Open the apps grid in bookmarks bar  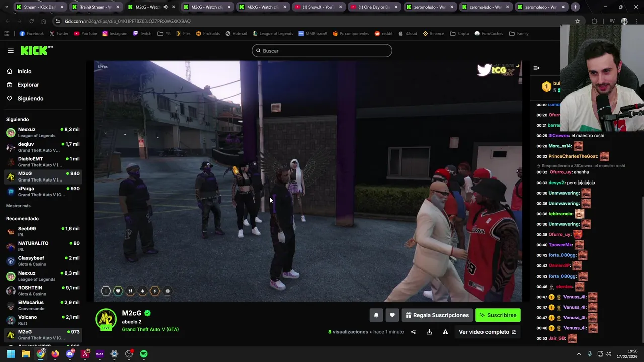coord(7,34)
